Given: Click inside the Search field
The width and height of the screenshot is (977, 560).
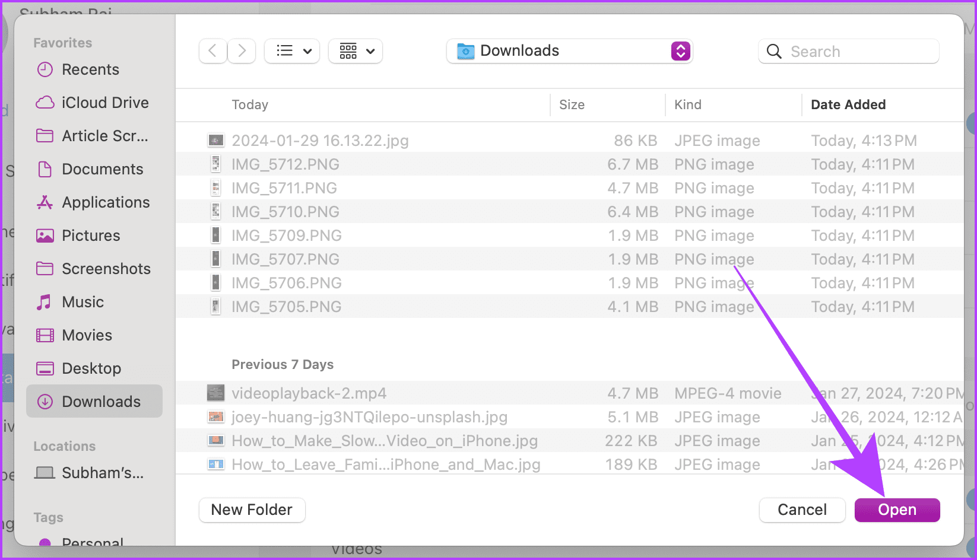Looking at the screenshot, I should point(849,52).
